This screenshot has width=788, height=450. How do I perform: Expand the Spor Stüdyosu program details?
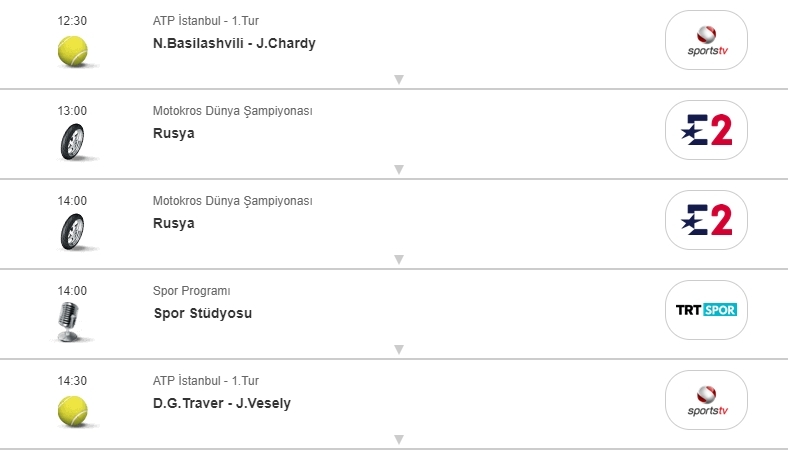point(398,349)
